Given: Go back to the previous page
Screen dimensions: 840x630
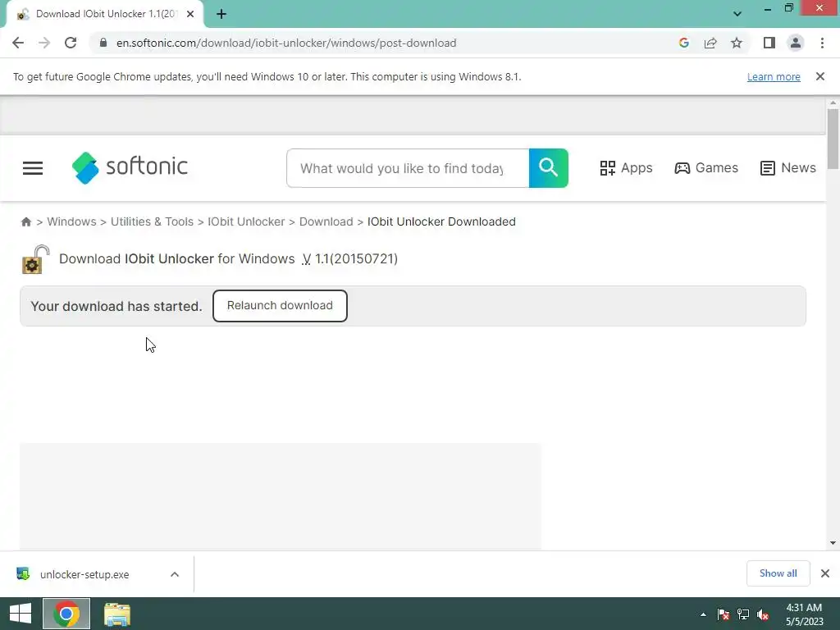Looking at the screenshot, I should [18, 43].
